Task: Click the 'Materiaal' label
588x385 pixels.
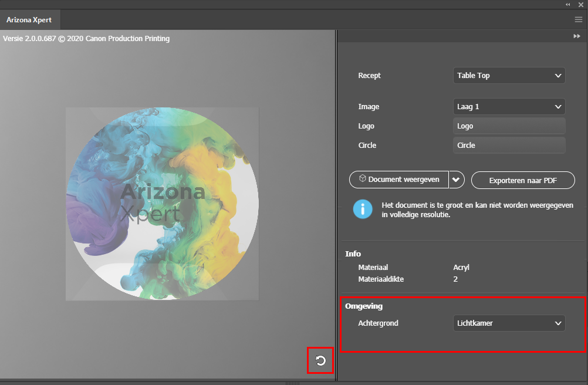Action: coord(373,267)
